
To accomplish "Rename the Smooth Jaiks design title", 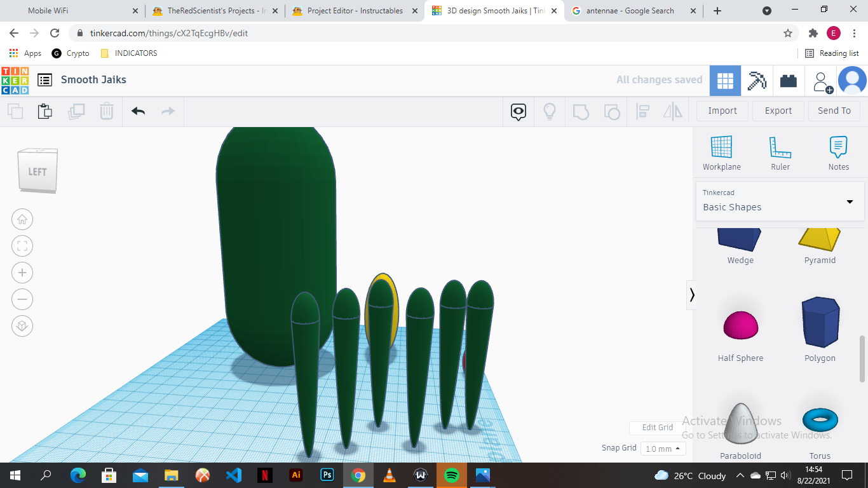I will (x=93, y=79).
